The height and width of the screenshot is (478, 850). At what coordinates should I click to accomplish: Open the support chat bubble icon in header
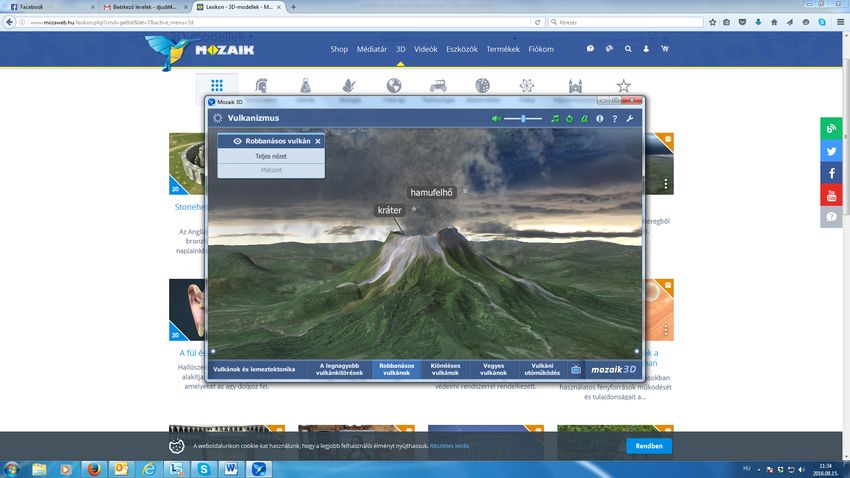[x=590, y=49]
